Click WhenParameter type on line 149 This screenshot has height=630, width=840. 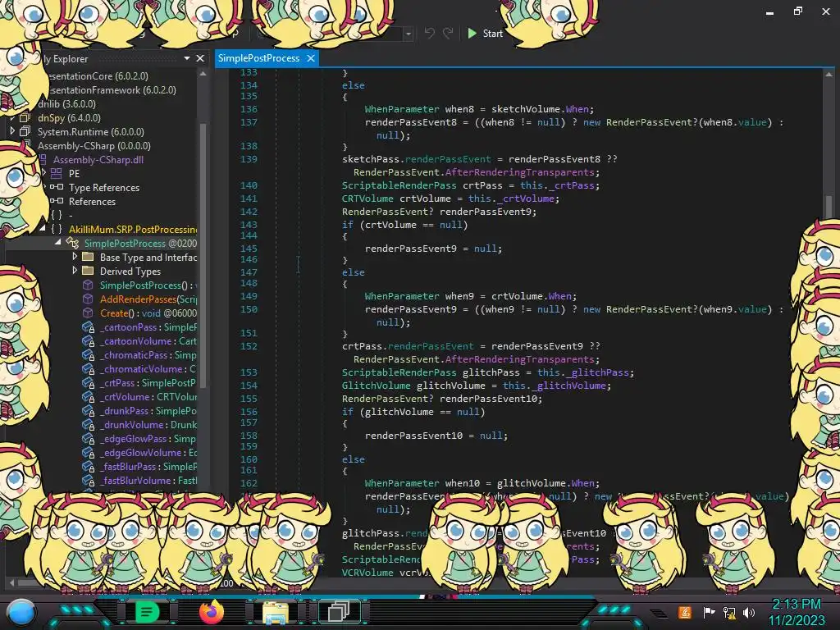click(402, 295)
